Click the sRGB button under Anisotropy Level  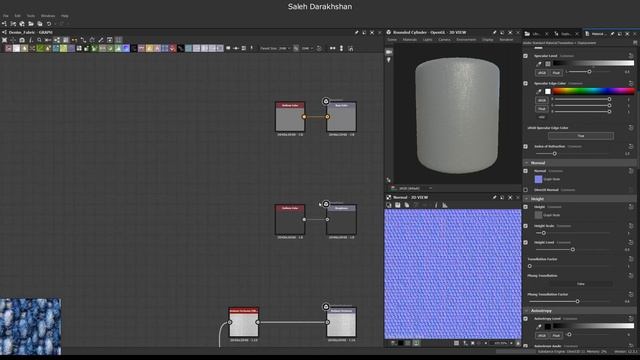coord(542,336)
